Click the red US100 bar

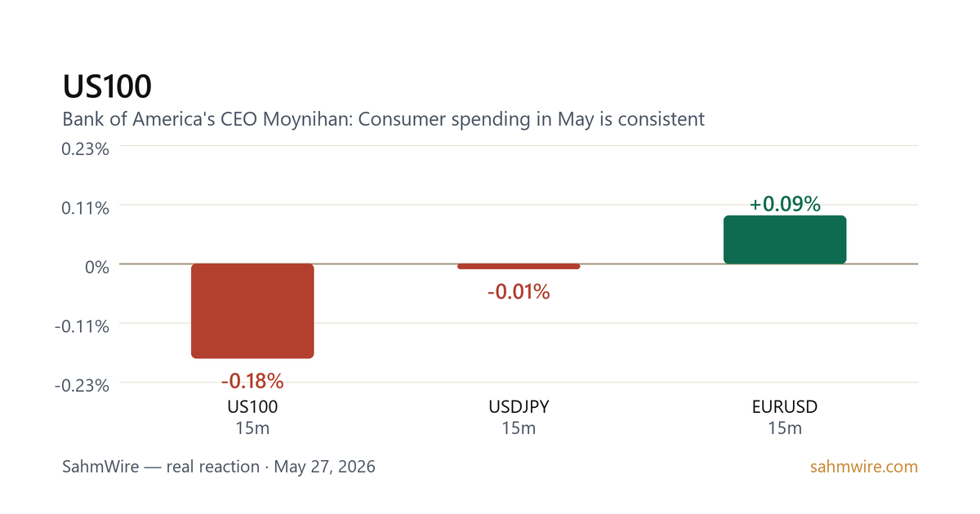pos(252,311)
